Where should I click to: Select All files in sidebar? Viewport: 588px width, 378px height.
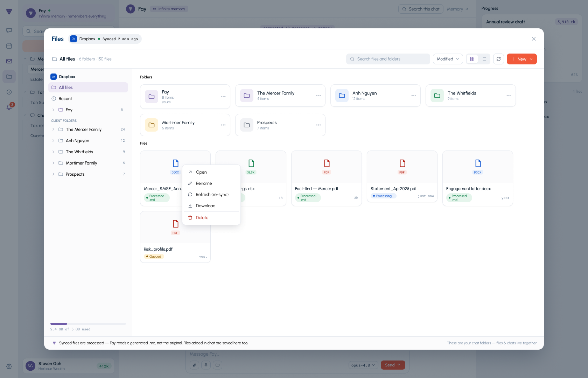pyautogui.click(x=88, y=87)
